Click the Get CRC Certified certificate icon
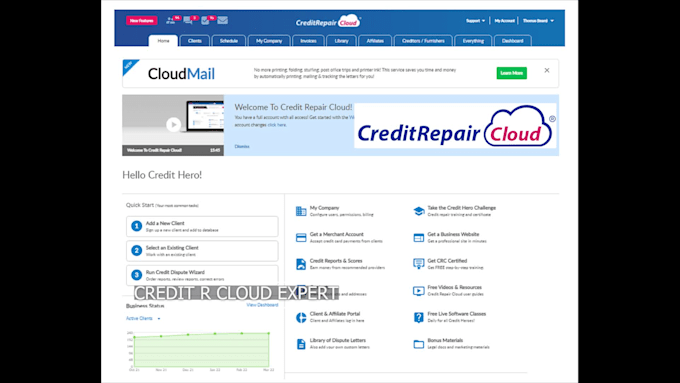 point(418,264)
